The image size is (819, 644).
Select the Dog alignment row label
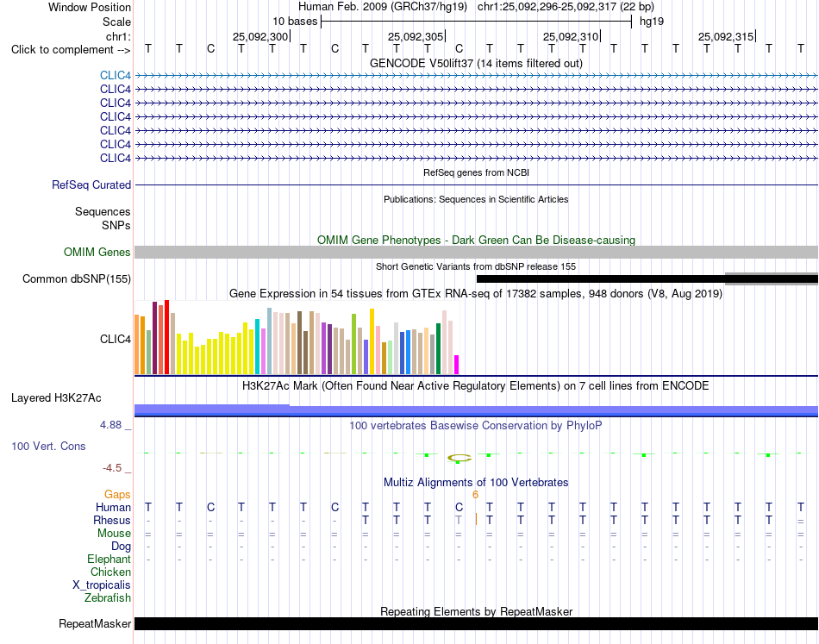(122, 547)
